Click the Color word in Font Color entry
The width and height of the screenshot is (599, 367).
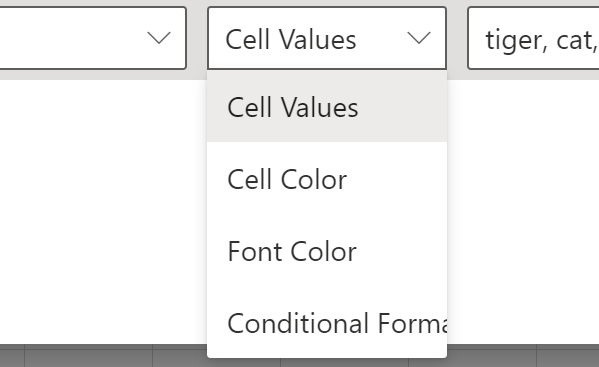[x=324, y=252]
